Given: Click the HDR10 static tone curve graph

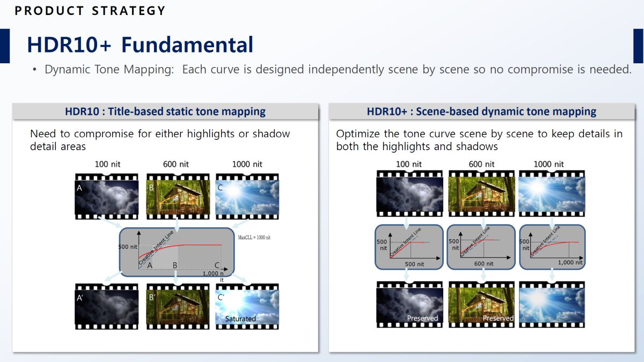Looking at the screenshot, I should [x=177, y=252].
